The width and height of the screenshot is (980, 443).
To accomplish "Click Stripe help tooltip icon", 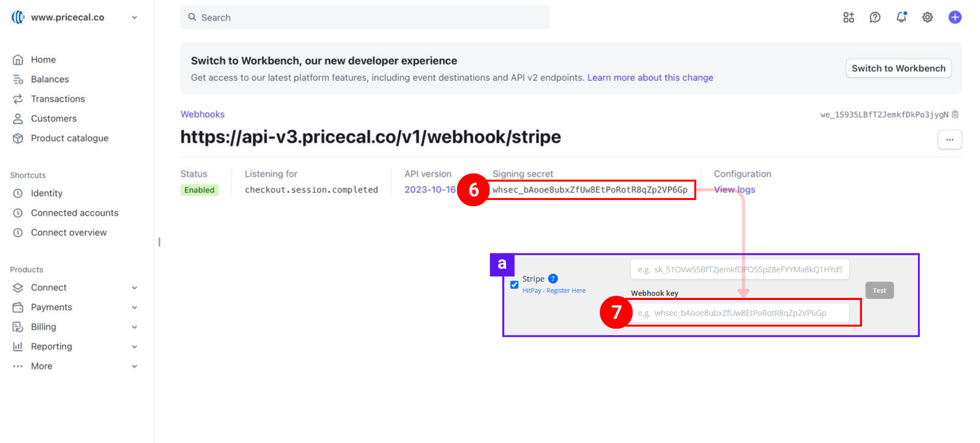I will click(553, 278).
